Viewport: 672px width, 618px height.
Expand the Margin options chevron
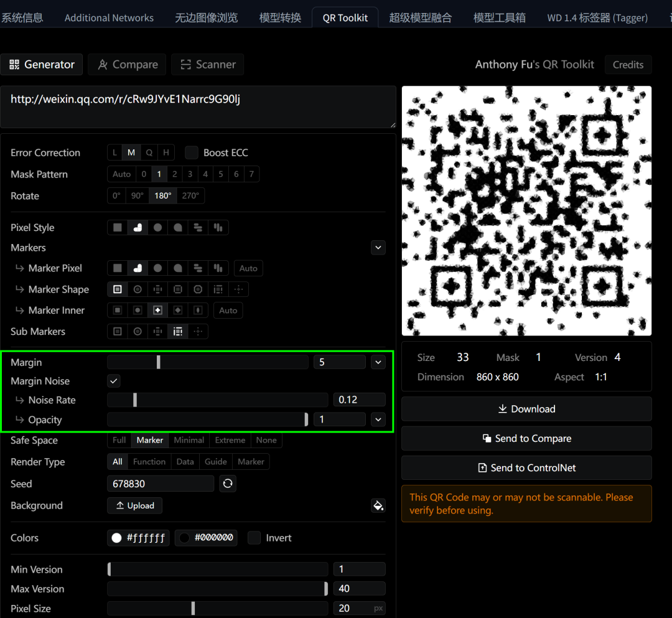[x=378, y=362]
